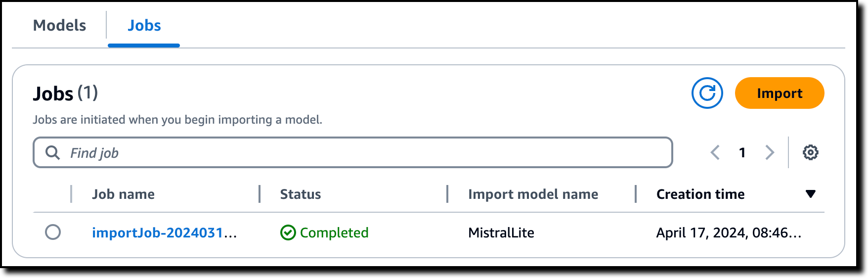Viewport: 868px width, 278px height.
Task: Sort by Creation time descending arrow
Action: [810, 194]
